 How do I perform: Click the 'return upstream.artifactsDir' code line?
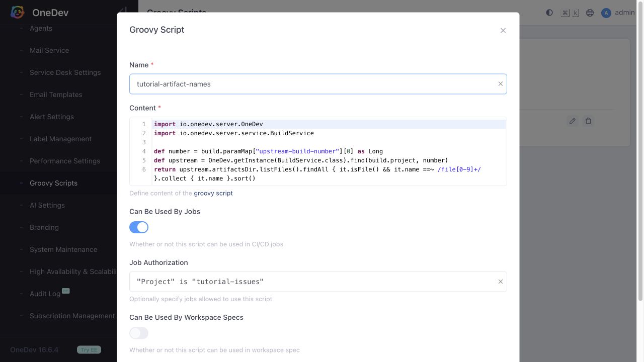317,169
